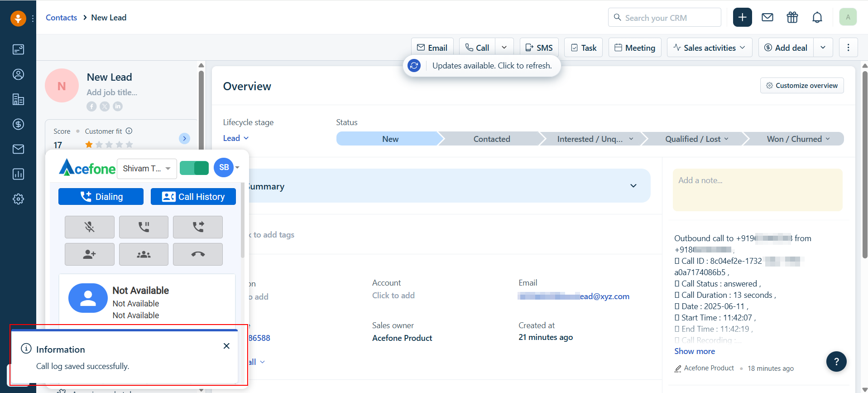The width and height of the screenshot is (868, 393).
Task: Click the Meeting action button
Action: pos(635,48)
